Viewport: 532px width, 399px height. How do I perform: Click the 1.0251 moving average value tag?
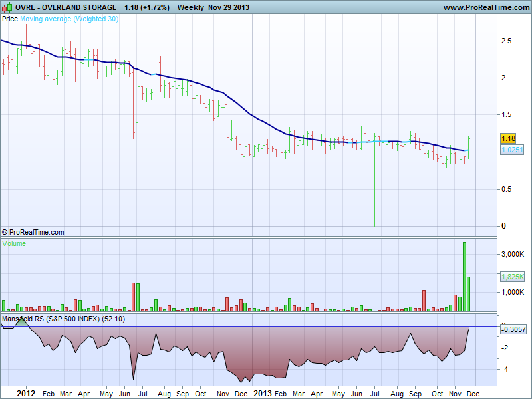pos(511,150)
